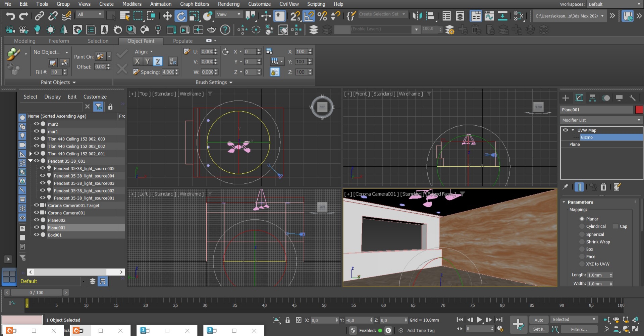
Task: Select the Move tool in toolbar
Action: tap(167, 16)
